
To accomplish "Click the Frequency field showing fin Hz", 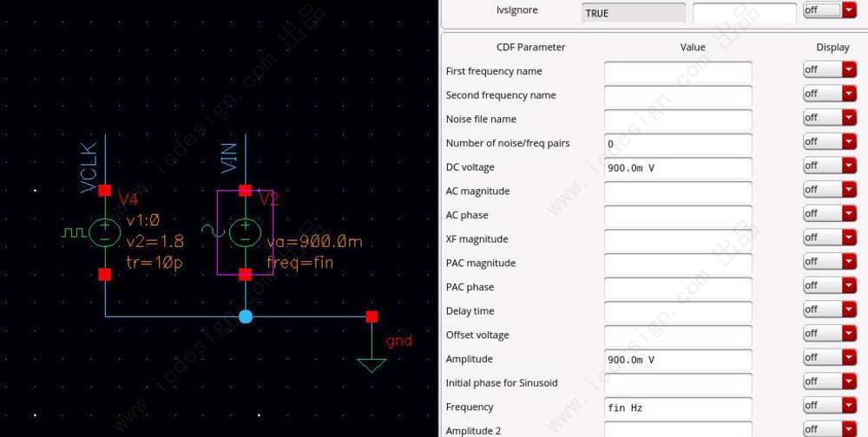I will (x=678, y=408).
